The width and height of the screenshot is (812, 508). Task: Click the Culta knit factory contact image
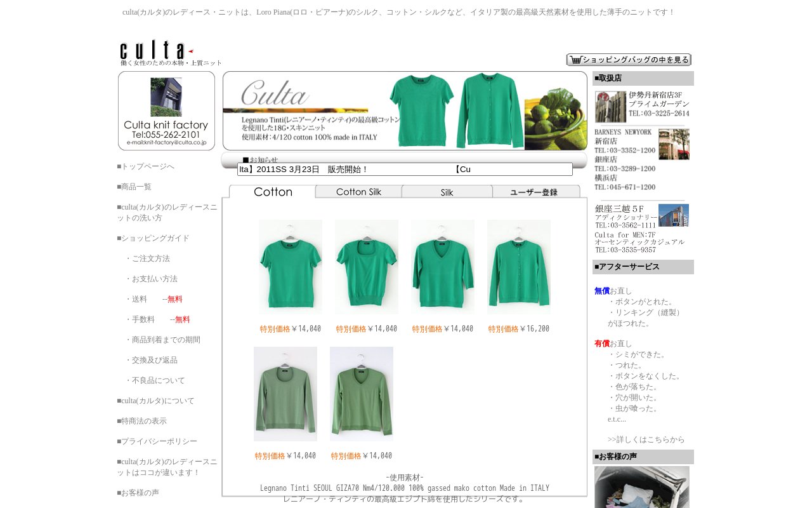(x=166, y=110)
